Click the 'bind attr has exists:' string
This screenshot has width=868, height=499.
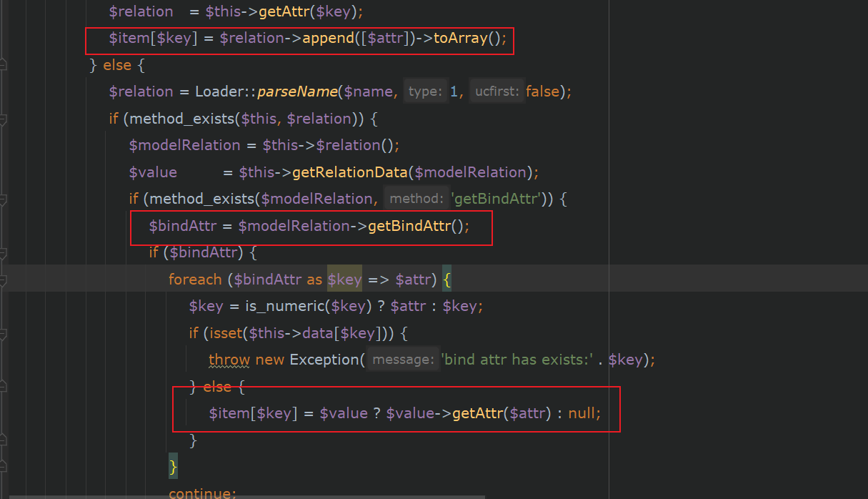(518, 360)
